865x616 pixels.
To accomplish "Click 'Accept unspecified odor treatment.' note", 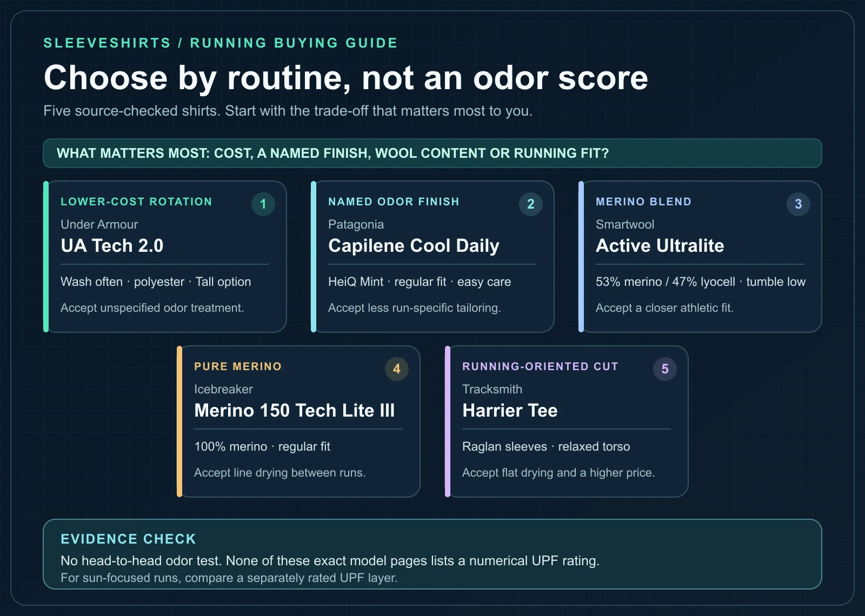I will point(152,308).
